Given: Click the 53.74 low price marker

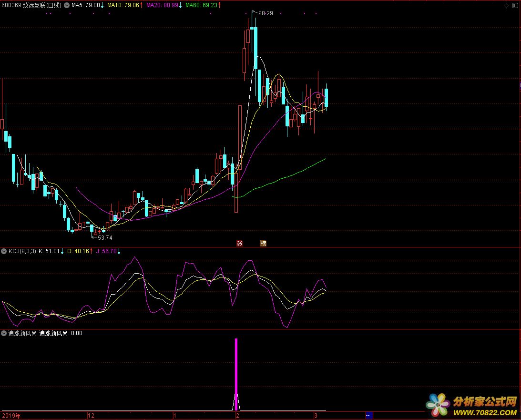Looking at the screenshot, I should 104,237.
